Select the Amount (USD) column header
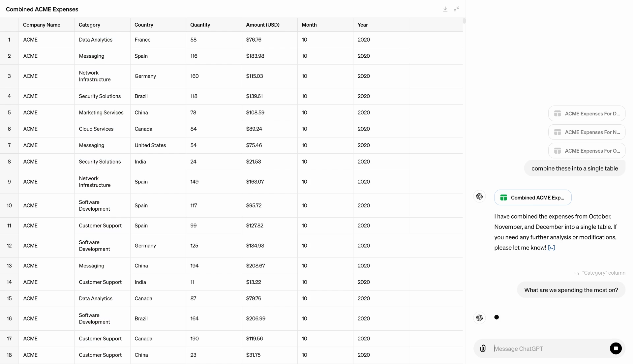This screenshot has height=364, width=633. click(x=269, y=25)
